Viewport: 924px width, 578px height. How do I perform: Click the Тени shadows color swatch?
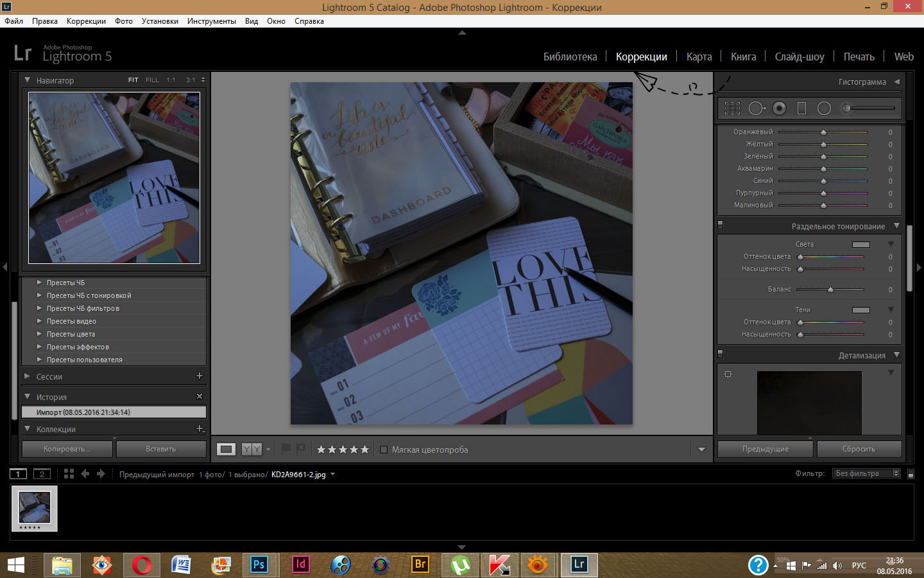[x=860, y=310]
